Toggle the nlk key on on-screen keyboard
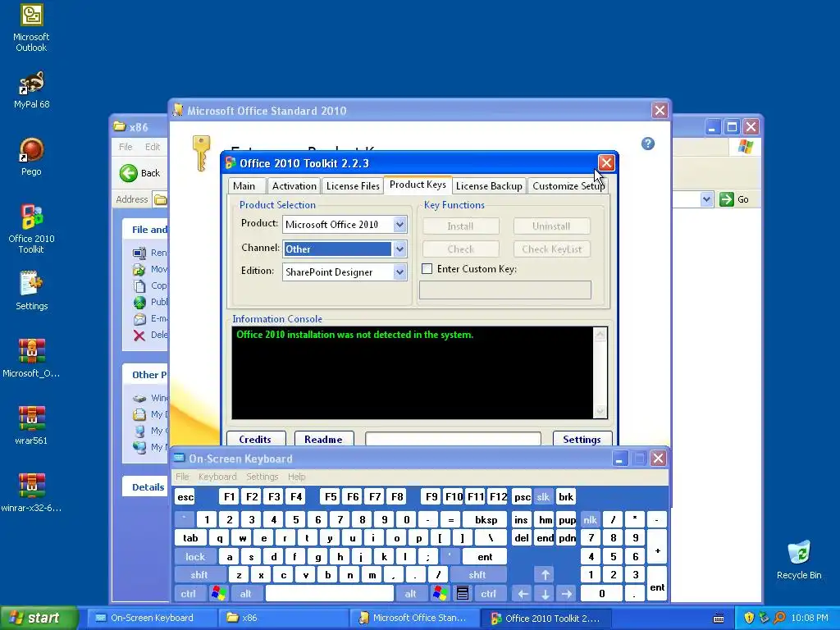 click(591, 519)
